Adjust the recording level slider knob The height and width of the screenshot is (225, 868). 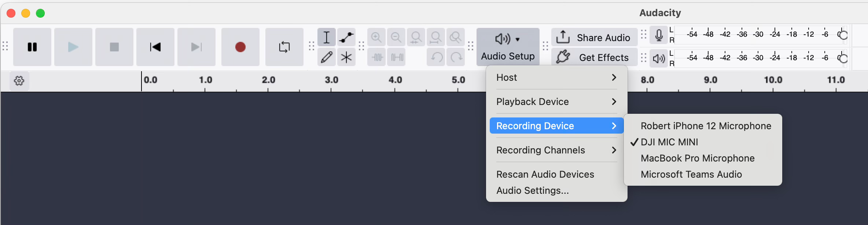click(843, 35)
